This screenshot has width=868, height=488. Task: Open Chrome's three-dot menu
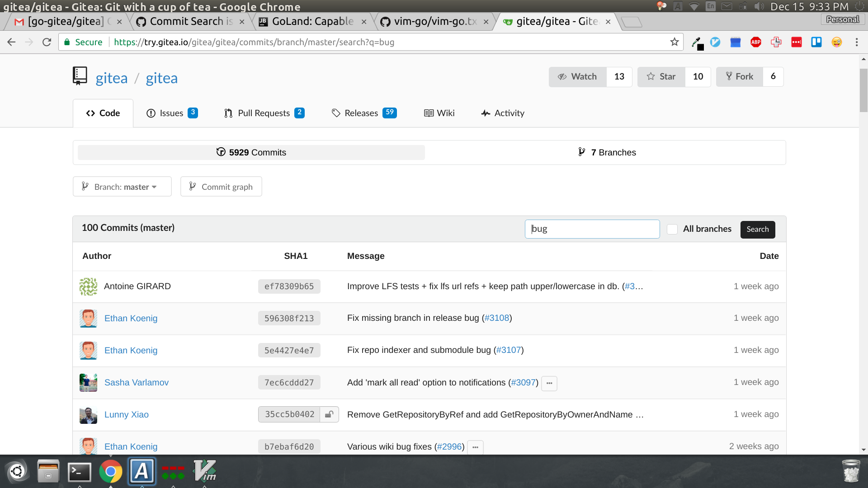(857, 42)
